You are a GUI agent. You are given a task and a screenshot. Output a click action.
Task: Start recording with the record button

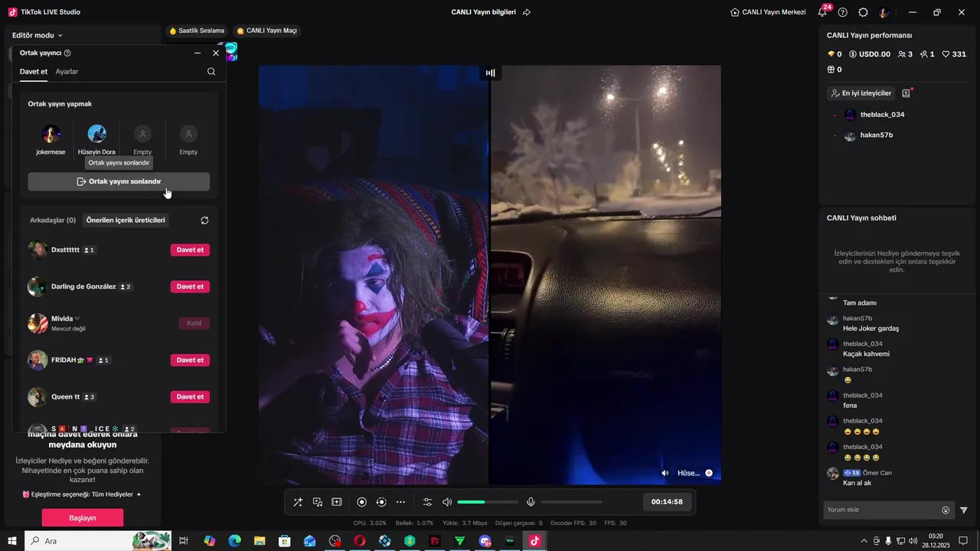tap(362, 502)
